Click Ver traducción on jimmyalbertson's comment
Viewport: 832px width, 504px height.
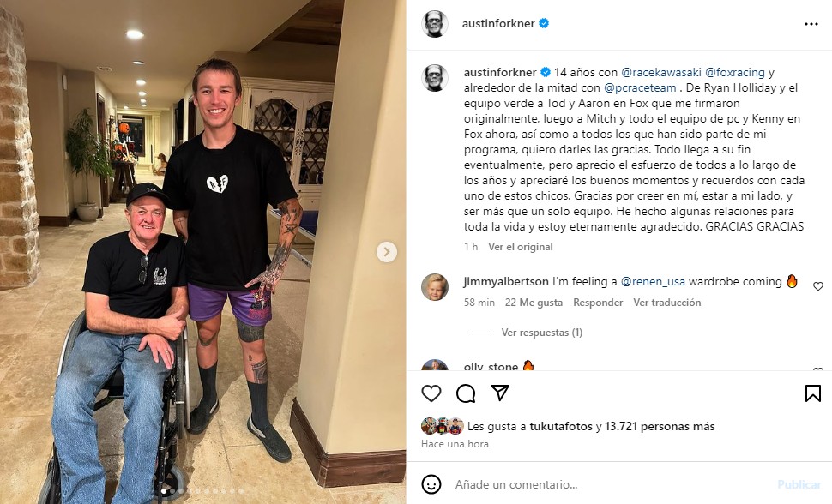pos(667,303)
